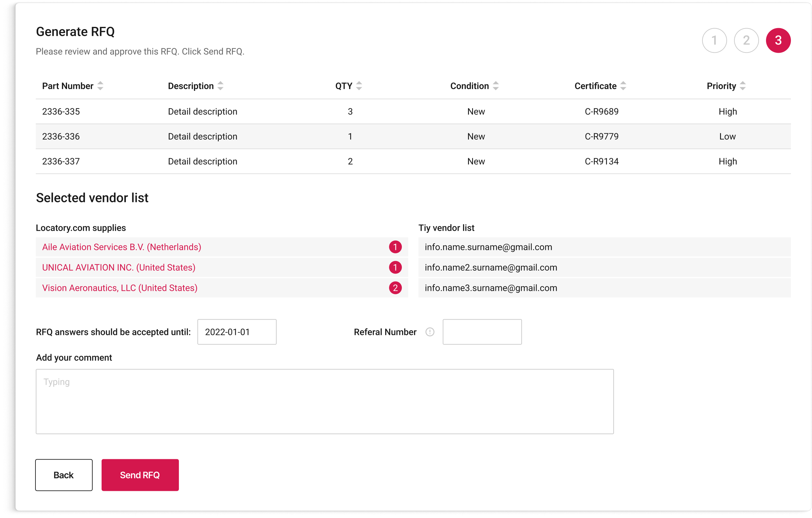Sort table by Part Number column

[x=100, y=86]
